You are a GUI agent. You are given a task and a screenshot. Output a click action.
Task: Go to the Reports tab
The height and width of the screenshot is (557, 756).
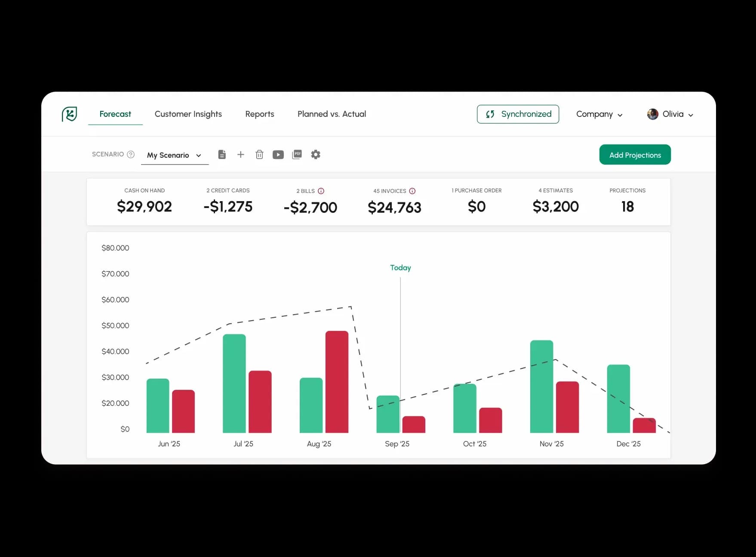pyautogui.click(x=259, y=114)
